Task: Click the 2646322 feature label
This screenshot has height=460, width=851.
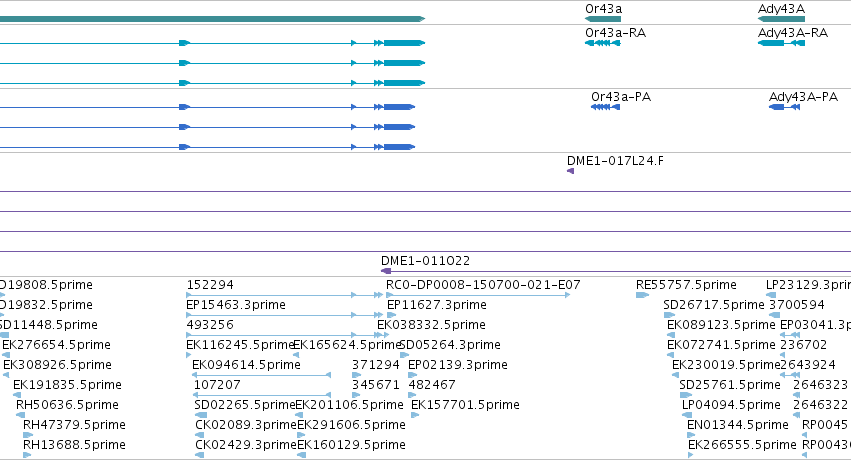Action: [x=820, y=405]
